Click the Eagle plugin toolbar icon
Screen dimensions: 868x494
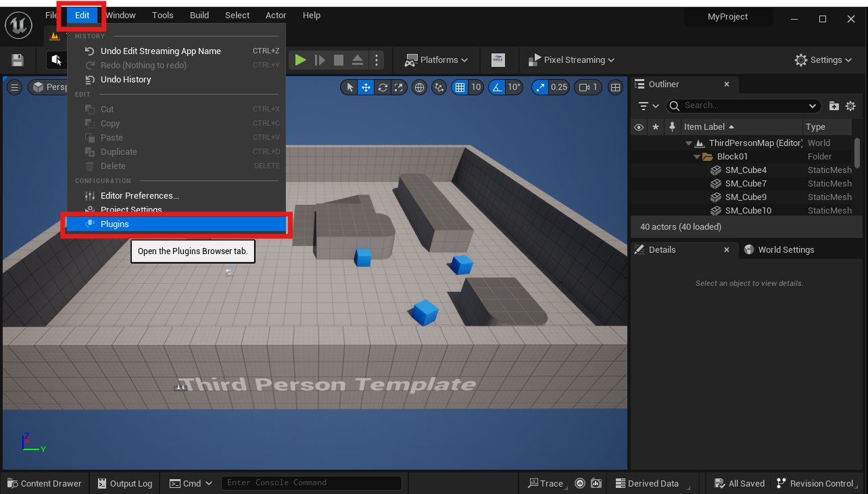coord(498,60)
